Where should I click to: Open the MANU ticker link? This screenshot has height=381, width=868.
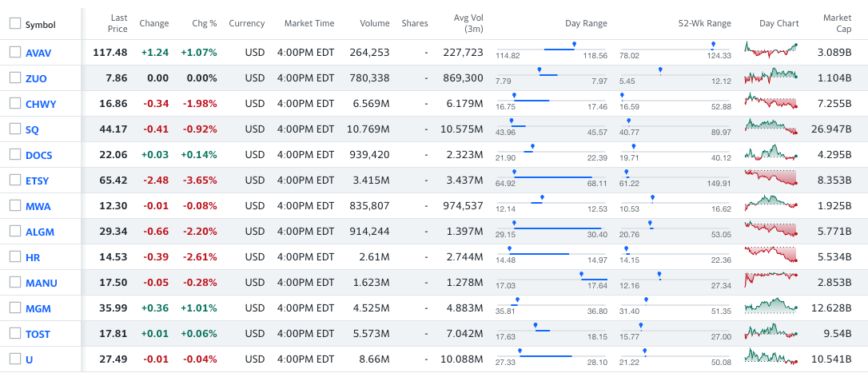[42, 283]
